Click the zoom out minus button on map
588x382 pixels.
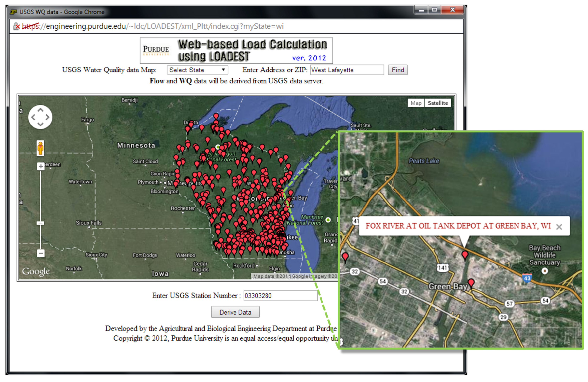coord(41,254)
